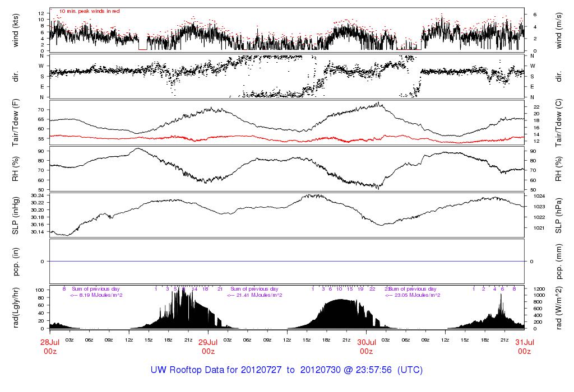Select the 'rad (W/m^2)' axis label
Image resolution: width=574 pixels, height=392 pixels.
coord(558,308)
